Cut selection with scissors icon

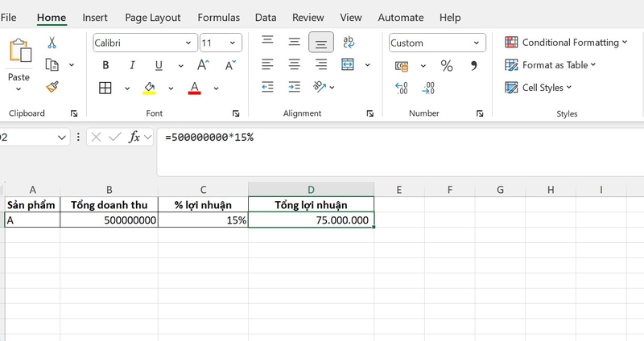(x=52, y=43)
